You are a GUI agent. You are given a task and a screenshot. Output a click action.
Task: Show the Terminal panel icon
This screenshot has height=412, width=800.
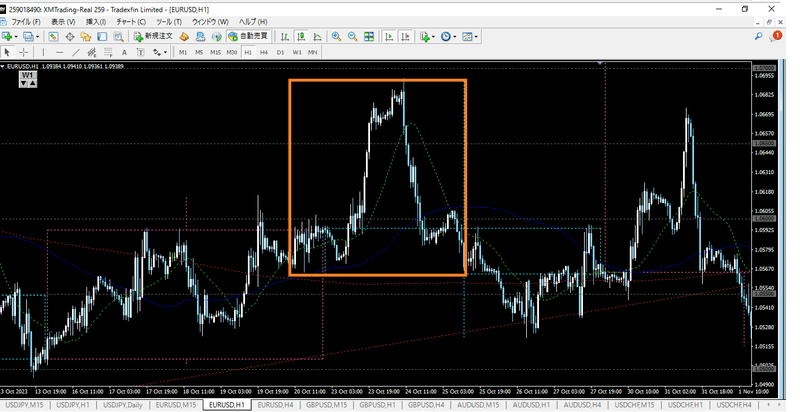102,36
